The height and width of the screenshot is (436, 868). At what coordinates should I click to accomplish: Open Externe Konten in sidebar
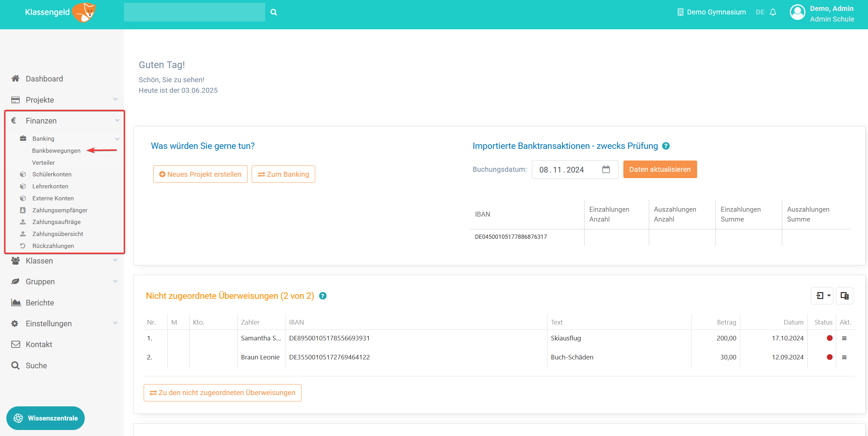pos(53,198)
